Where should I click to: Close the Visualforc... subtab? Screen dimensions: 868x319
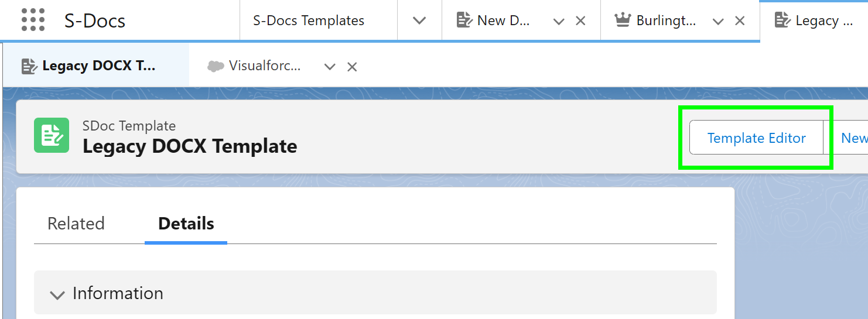click(352, 67)
